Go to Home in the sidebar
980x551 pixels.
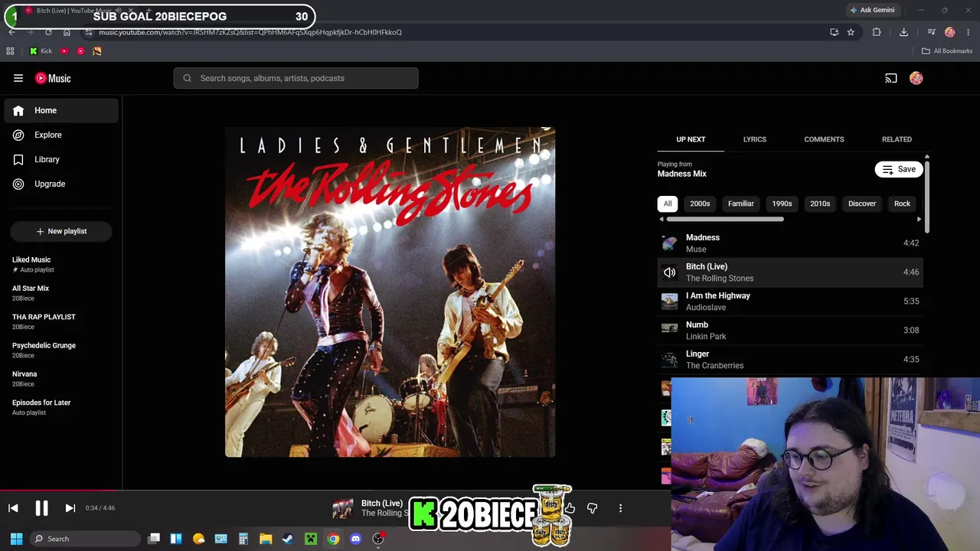61,110
